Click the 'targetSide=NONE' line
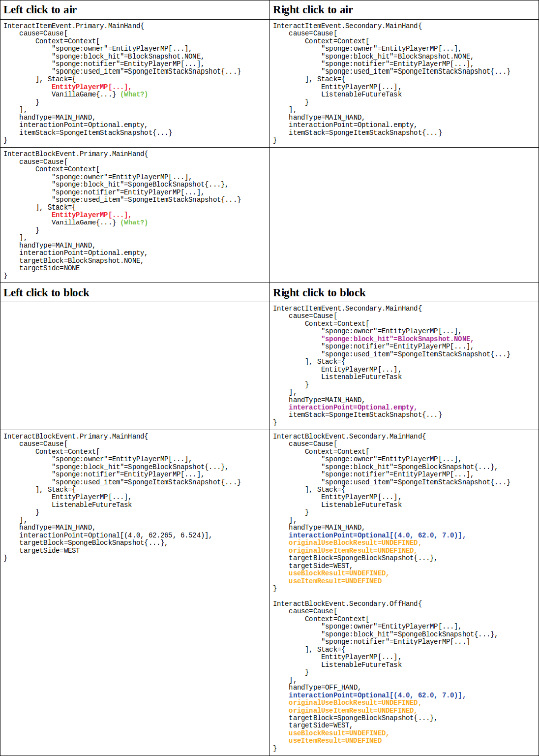The height and width of the screenshot is (756, 539). [x=49, y=268]
